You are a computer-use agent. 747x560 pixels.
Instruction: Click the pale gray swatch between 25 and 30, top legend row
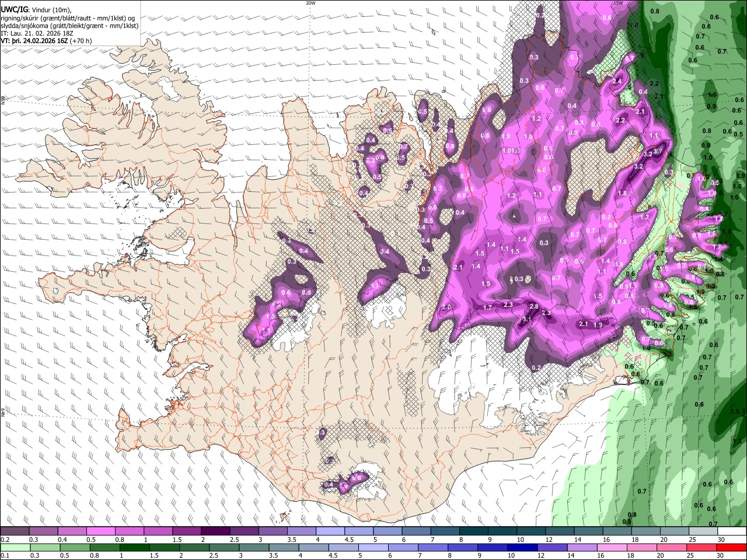click(704, 531)
